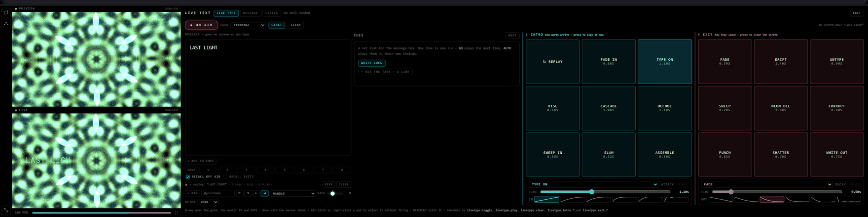868x217 pixels.
Task: Choose the last IN easing curve
Action: click(677, 199)
